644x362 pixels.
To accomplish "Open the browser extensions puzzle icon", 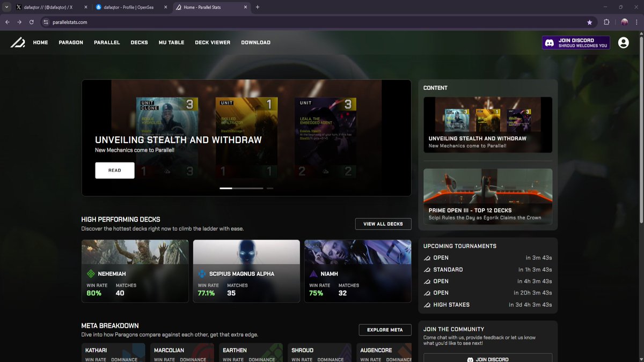I will click(x=606, y=22).
